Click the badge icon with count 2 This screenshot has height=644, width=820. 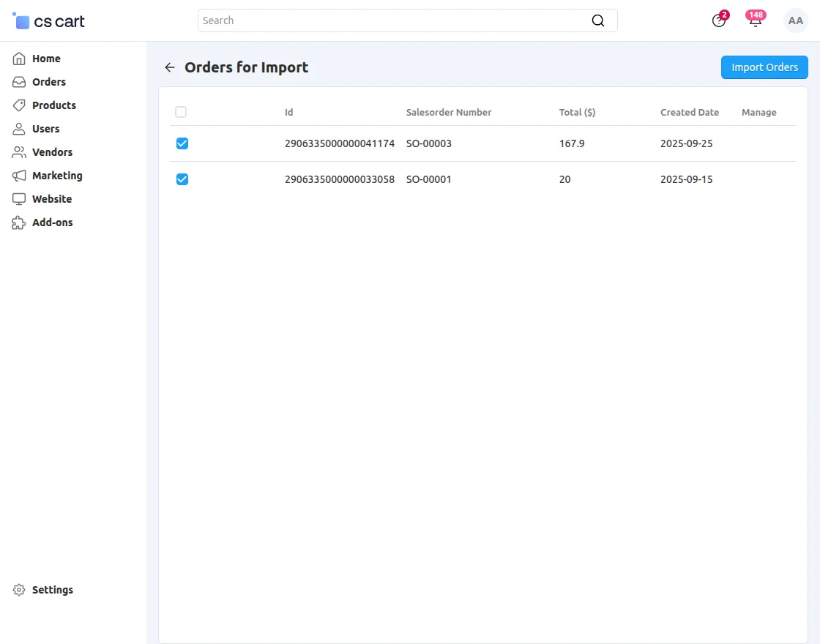[x=718, y=20]
